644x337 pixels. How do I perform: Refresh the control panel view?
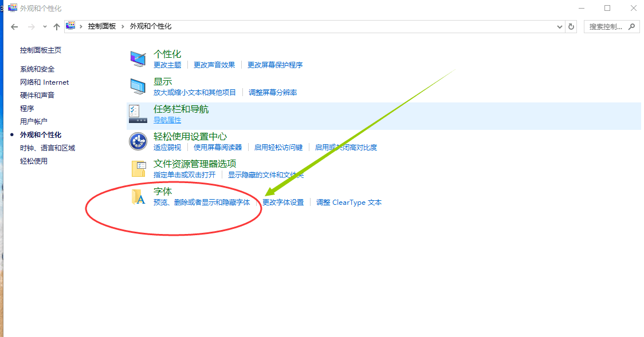(571, 27)
